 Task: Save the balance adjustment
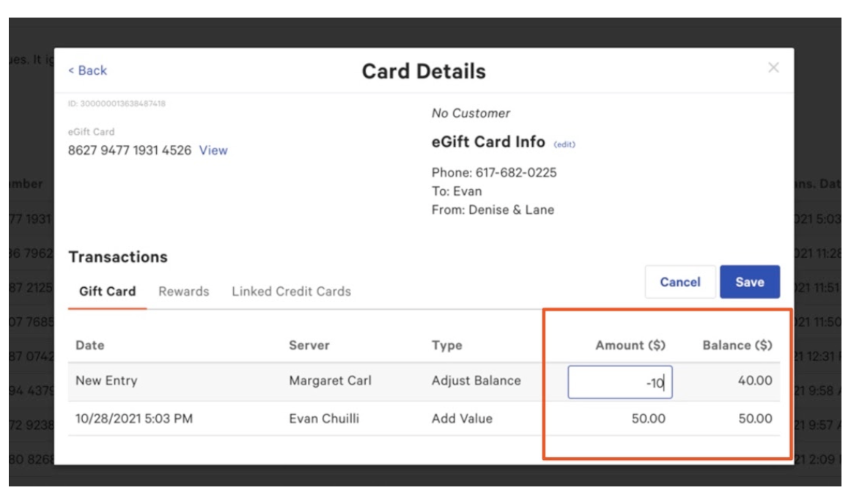pyautogui.click(x=750, y=281)
